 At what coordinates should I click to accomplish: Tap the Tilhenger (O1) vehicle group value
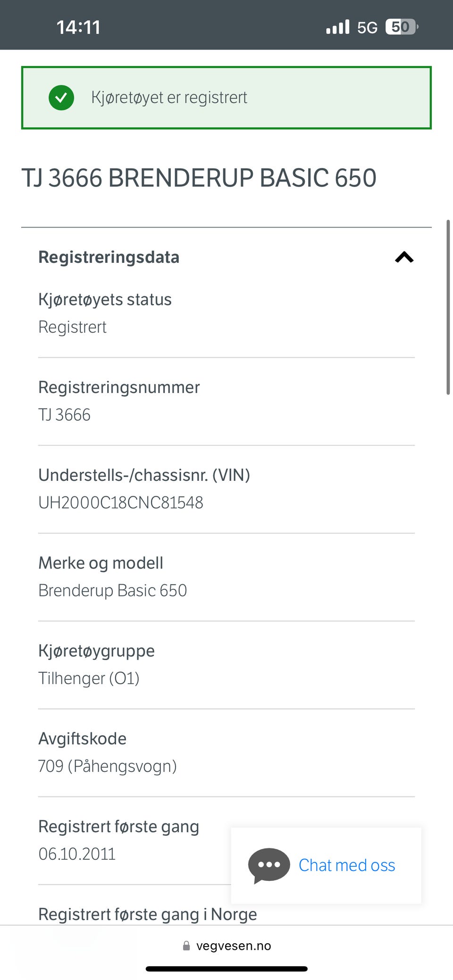pos(89,678)
